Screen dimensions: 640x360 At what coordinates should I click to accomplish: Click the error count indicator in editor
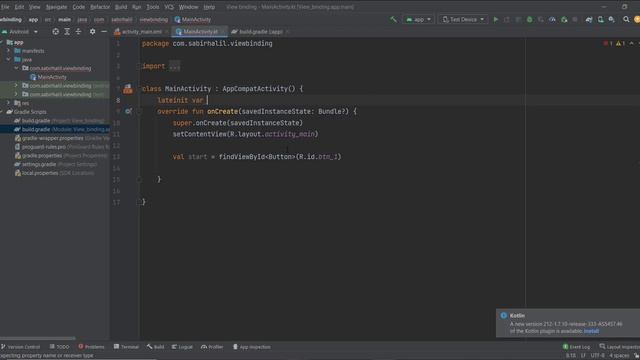point(608,43)
